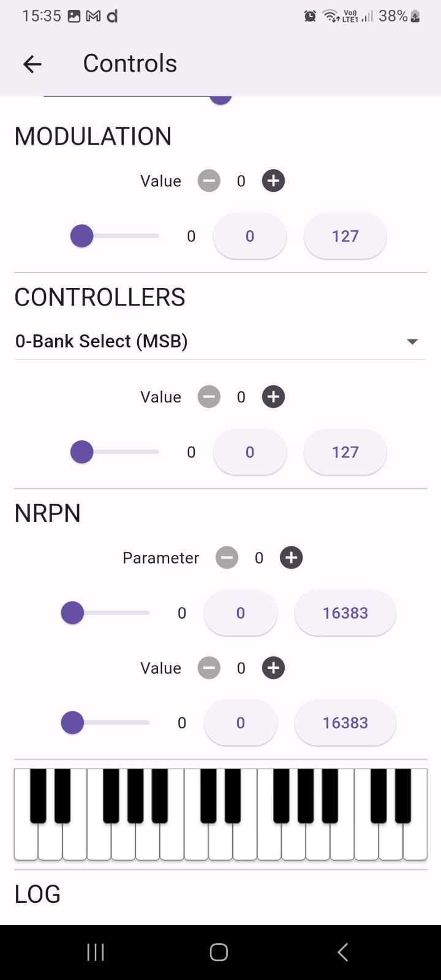Set Modulation to 127 using the button
441x980 pixels.
point(345,236)
